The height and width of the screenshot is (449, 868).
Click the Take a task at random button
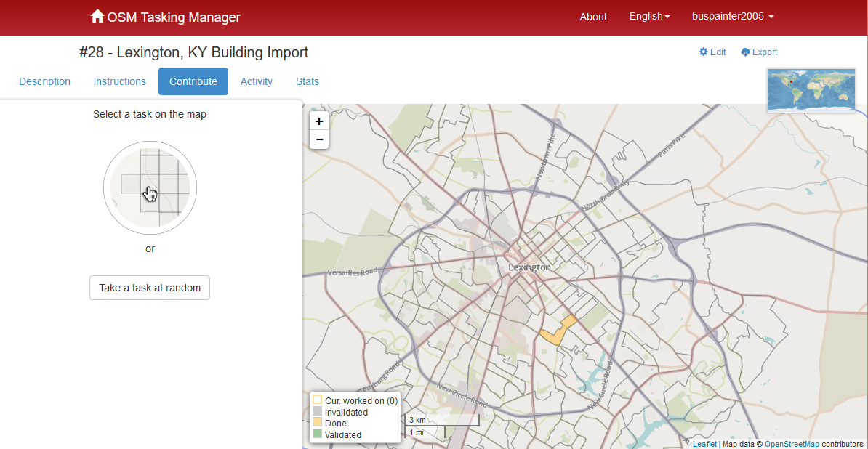point(150,288)
